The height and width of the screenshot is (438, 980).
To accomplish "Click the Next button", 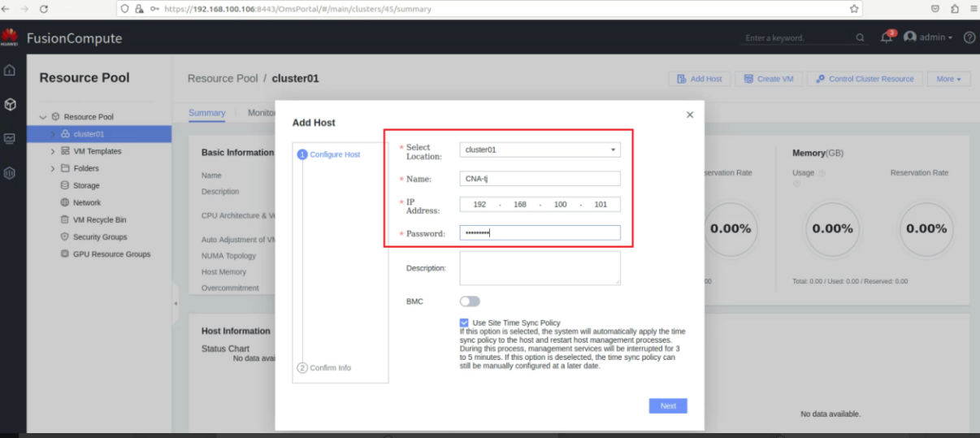I will pyautogui.click(x=668, y=405).
